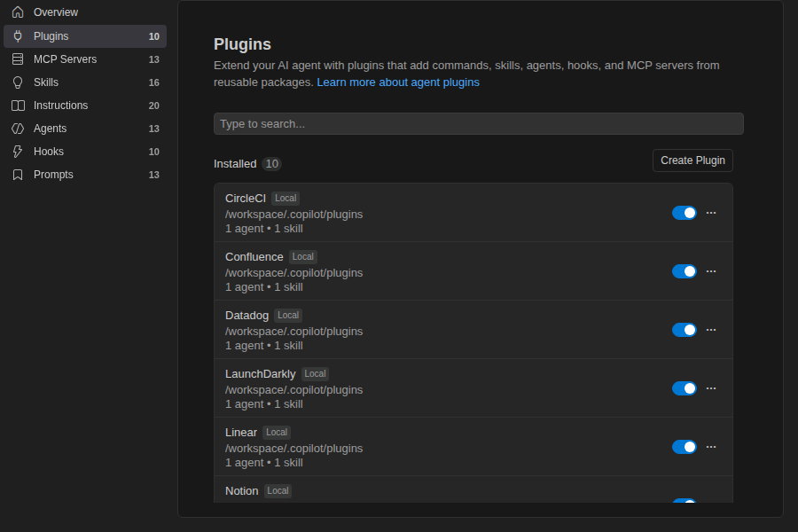Select the Skills sidebar item
This screenshot has width=798, height=532.
[x=85, y=82]
